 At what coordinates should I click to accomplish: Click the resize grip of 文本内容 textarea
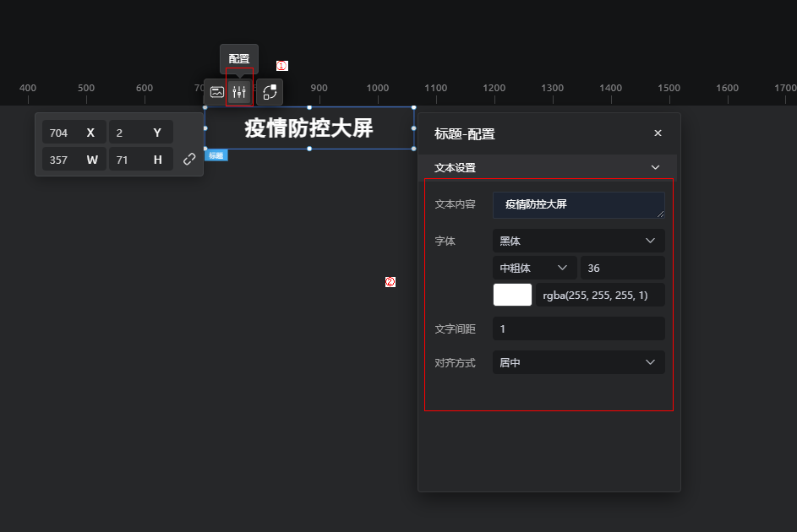point(660,214)
